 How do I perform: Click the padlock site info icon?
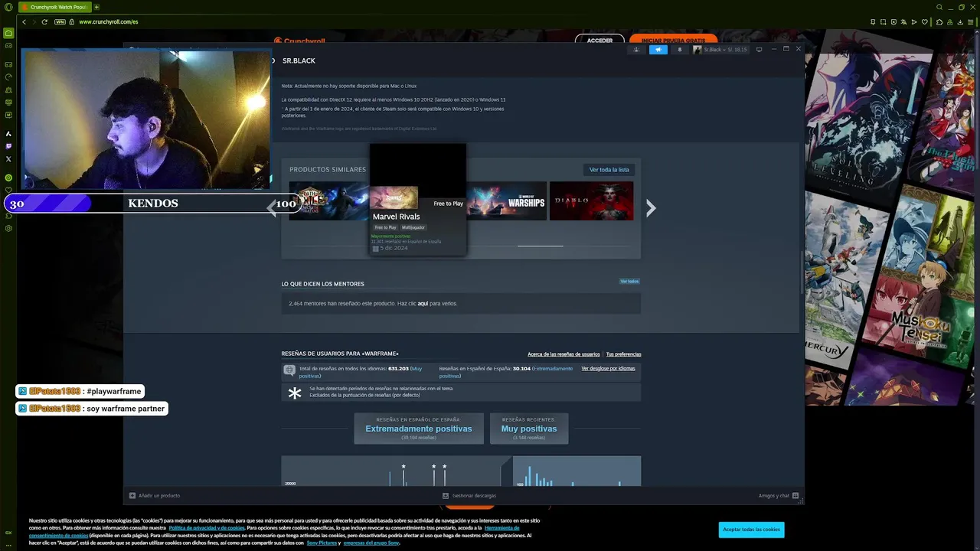pyautogui.click(x=72, y=21)
